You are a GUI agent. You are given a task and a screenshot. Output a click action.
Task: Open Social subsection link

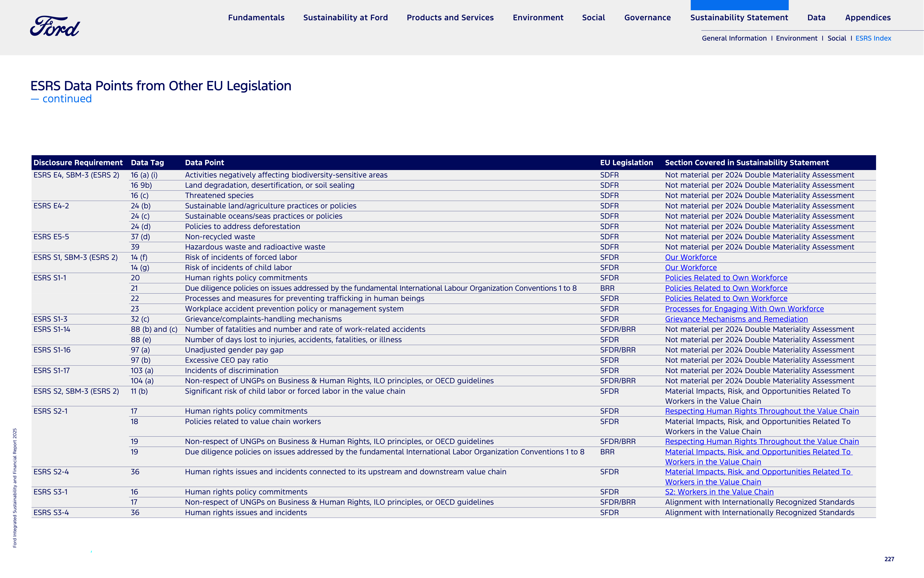(x=837, y=38)
